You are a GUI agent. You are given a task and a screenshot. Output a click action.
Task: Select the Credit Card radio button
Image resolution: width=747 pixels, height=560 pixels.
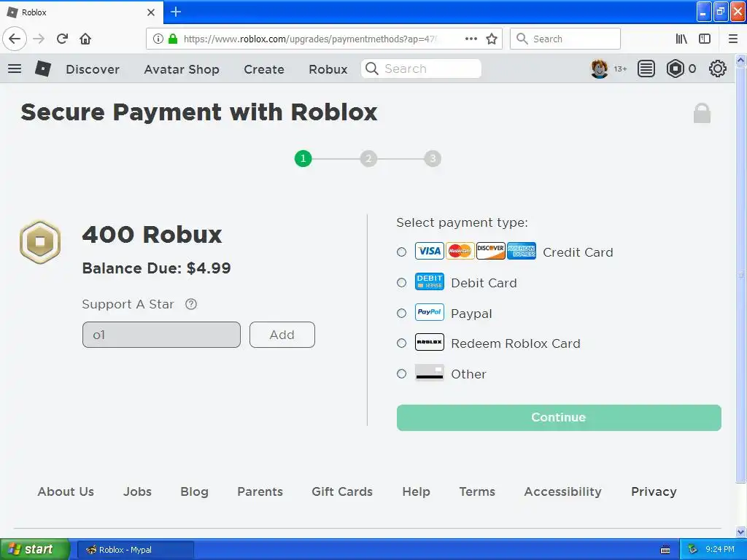[x=402, y=252]
